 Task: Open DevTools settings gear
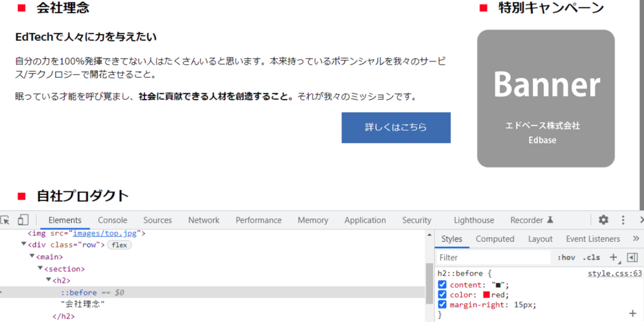pyautogui.click(x=604, y=220)
